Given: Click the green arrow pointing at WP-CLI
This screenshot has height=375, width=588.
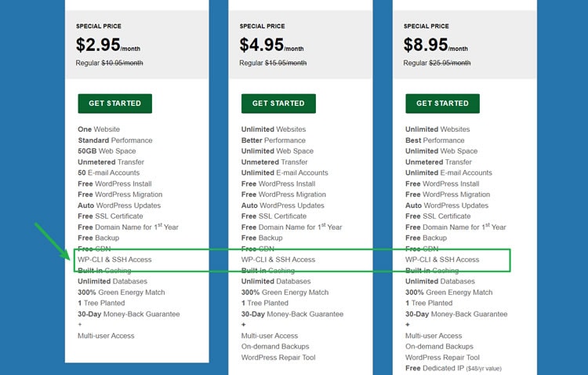Looking at the screenshot, I should 52,241.
